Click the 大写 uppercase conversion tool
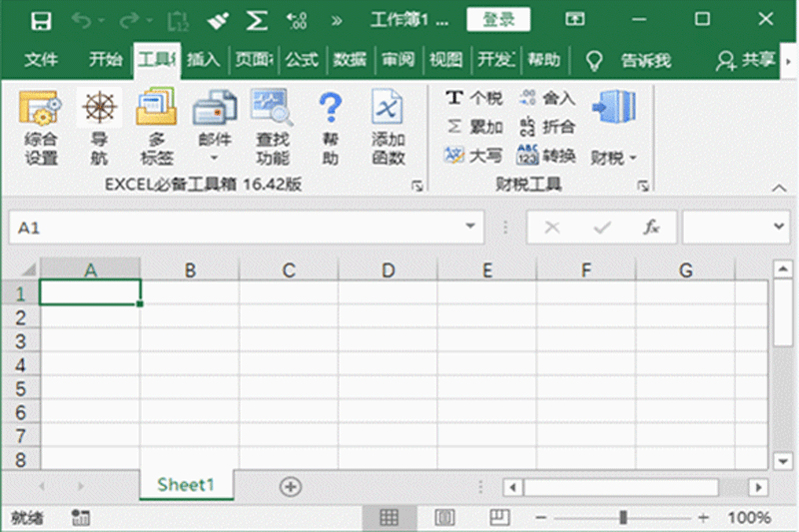 (473, 156)
